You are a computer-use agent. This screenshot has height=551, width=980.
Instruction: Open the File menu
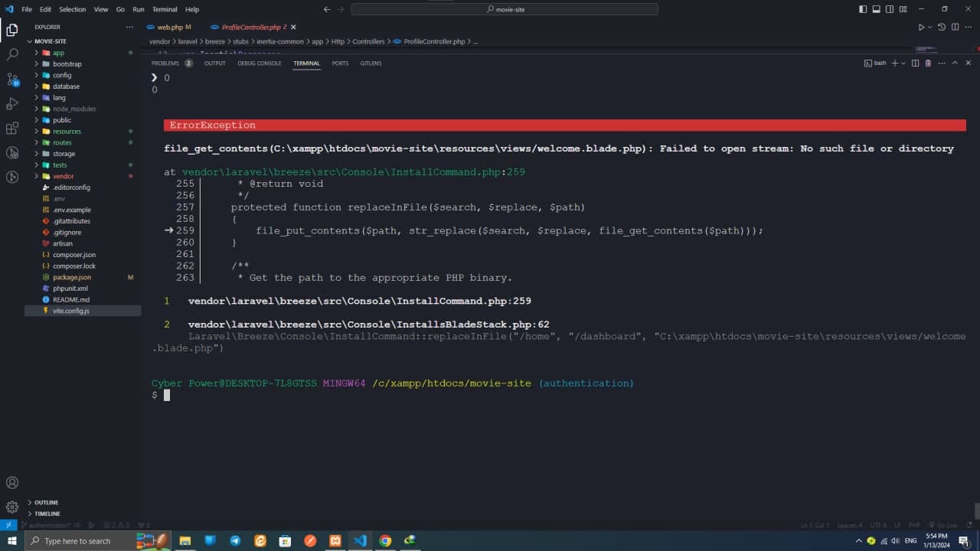pyautogui.click(x=27, y=9)
